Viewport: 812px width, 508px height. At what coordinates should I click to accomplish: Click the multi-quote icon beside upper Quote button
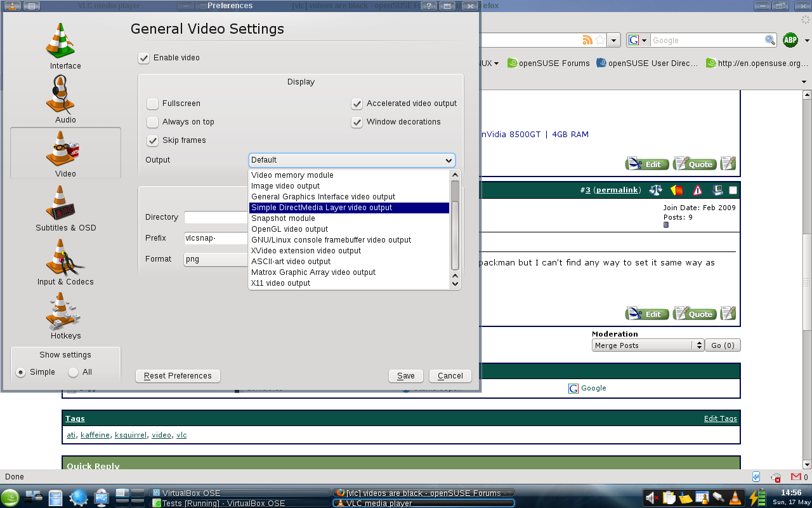(x=728, y=164)
